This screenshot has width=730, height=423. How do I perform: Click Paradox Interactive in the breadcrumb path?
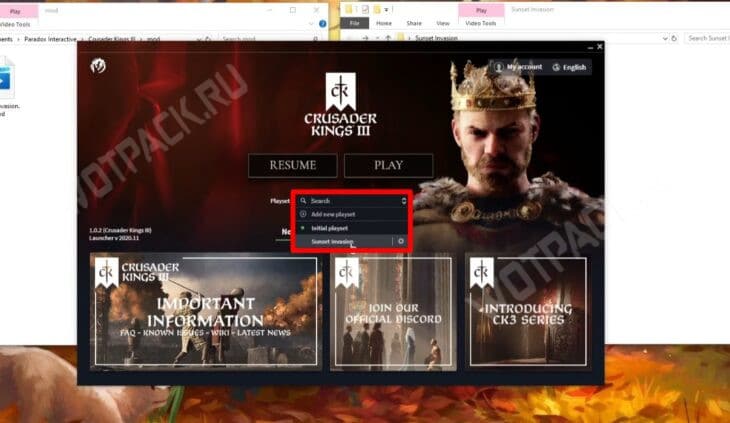click(50, 40)
